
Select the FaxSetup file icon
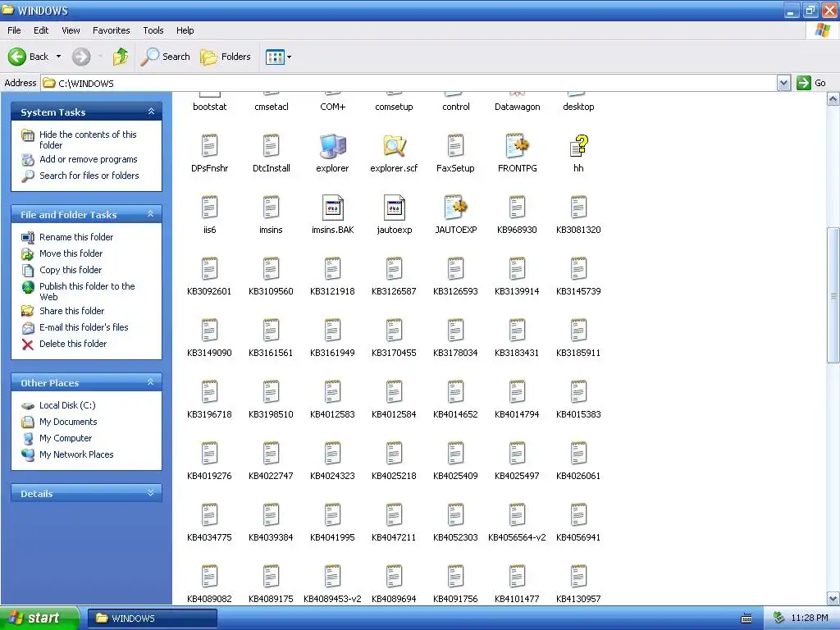[x=455, y=146]
